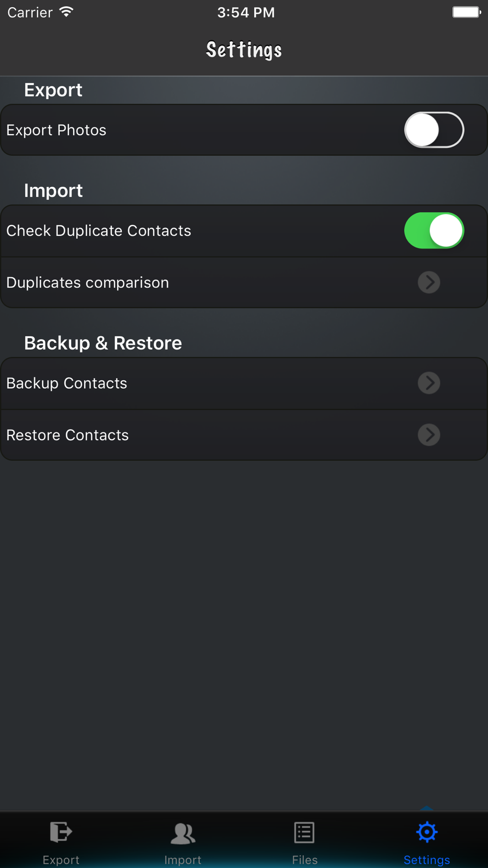Open Backup Contacts chevron arrow

tap(429, 383)
